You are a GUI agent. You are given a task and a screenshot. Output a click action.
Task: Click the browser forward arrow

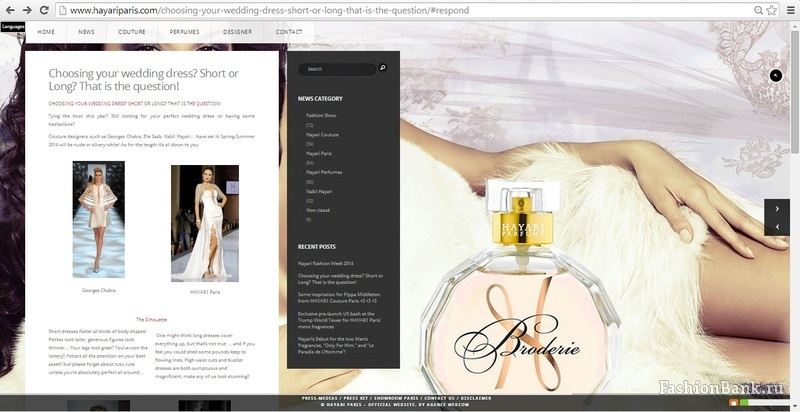[27, 10]
